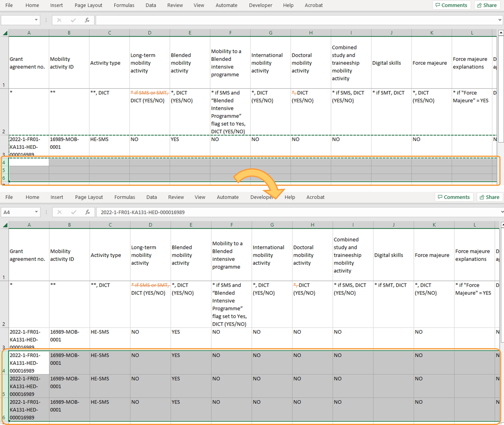
Task: Click 'Digital skills' header cell in bottom sheet
Action: [x=394, y=255]
